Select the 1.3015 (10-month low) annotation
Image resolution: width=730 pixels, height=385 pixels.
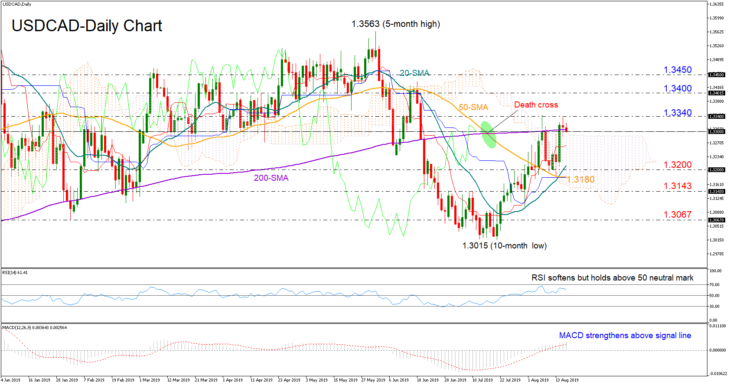[504, 245]
